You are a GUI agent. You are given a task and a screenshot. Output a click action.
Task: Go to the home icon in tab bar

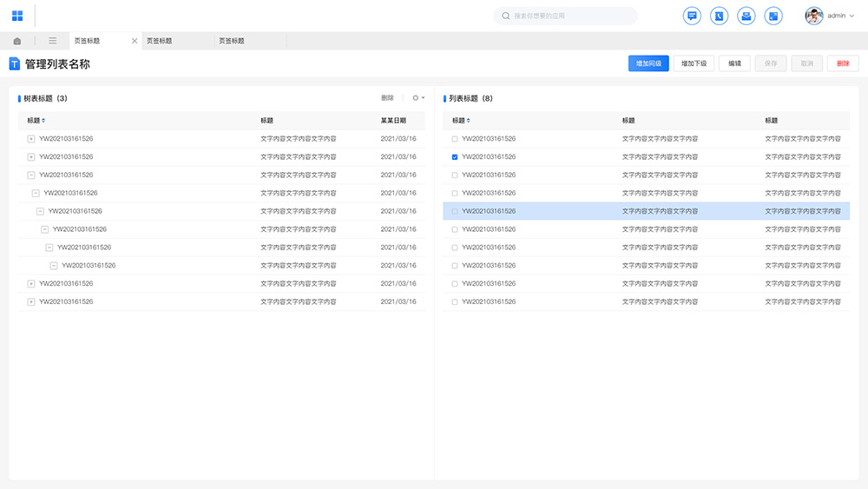pyautogui.click(x=17, y=41)
